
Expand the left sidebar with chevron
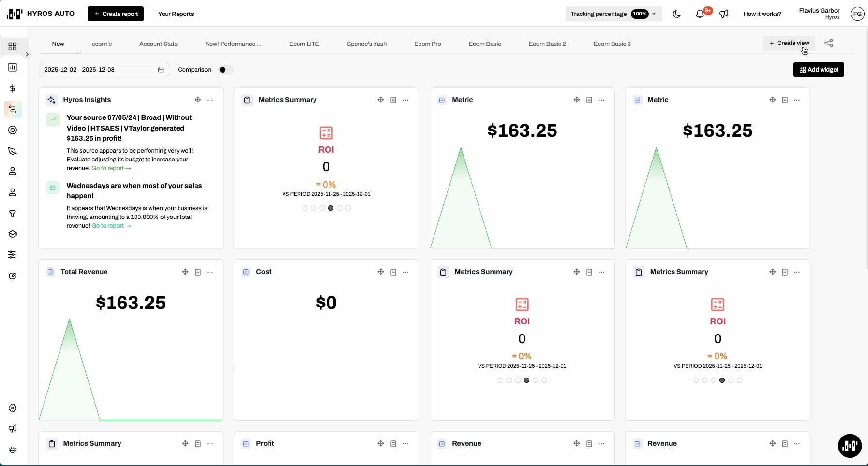pos(27,54)
